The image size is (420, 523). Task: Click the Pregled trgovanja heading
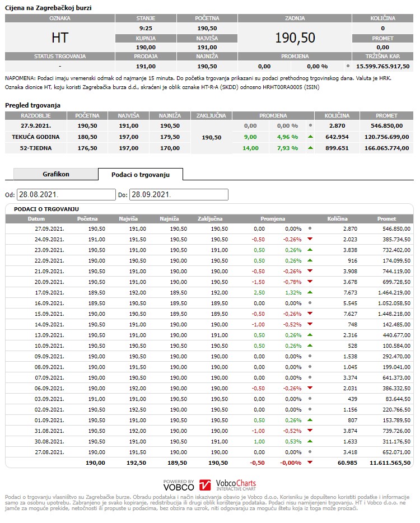click(32, 105)
